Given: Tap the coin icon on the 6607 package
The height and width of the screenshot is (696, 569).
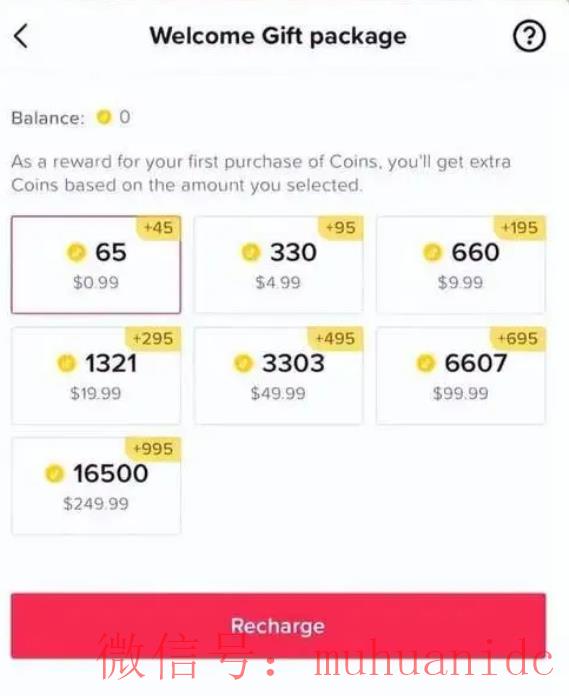Looking at the screenshot, I should pos(426,363).
